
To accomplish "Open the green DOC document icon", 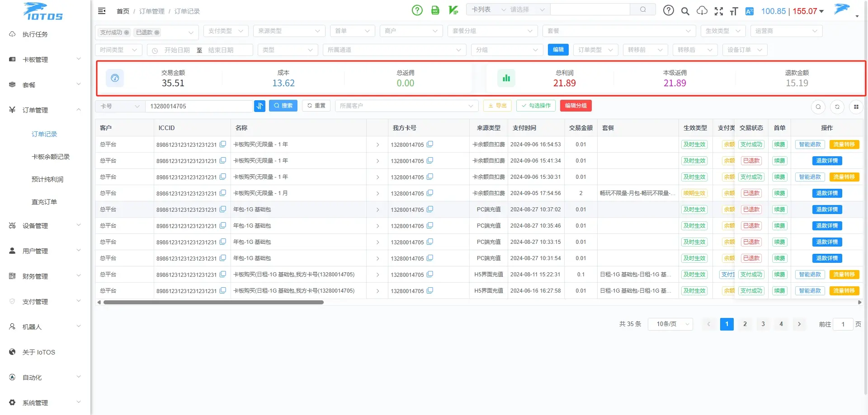I will [435, 10].
